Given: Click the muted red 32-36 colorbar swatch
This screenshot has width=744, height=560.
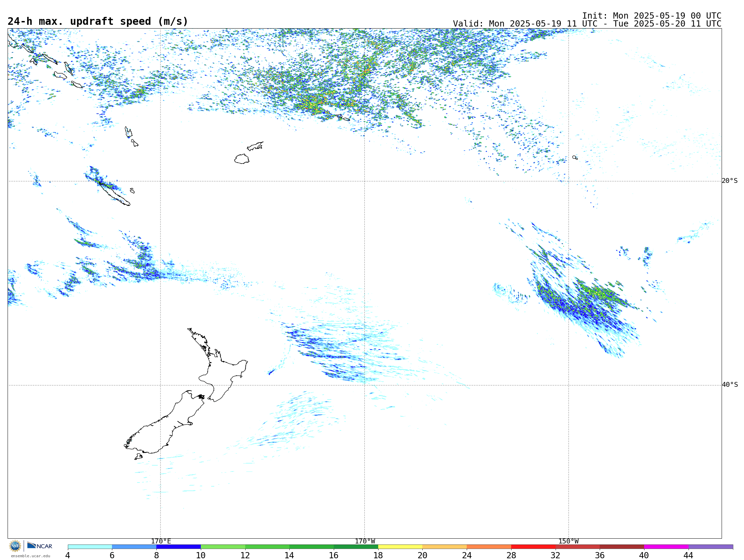Looking at the screenshot, I should (x=578, y=547).
